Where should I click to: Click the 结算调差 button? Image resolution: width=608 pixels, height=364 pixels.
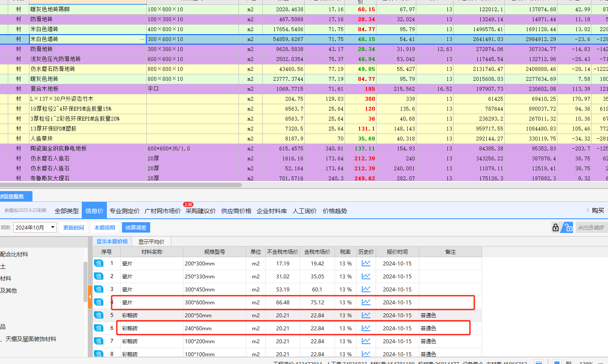(x=136, y=227)
